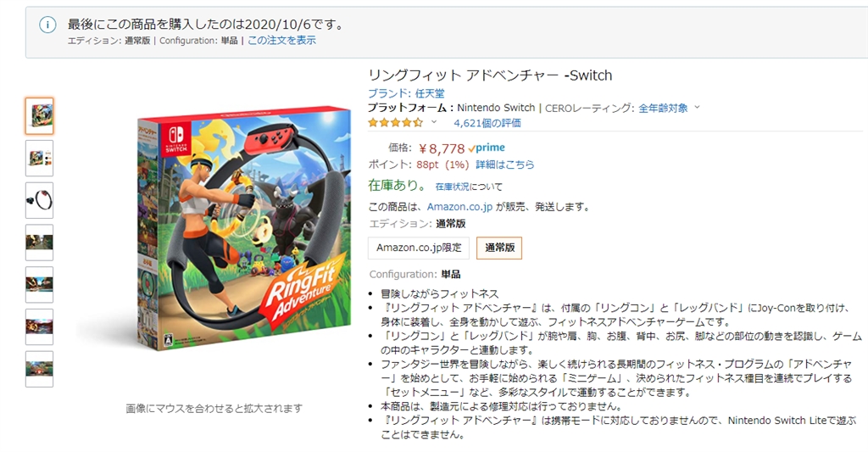The height and width of the screenshot is (452, 868).
Task: Choose the 通常版 edition option
Action: (499, 248)
